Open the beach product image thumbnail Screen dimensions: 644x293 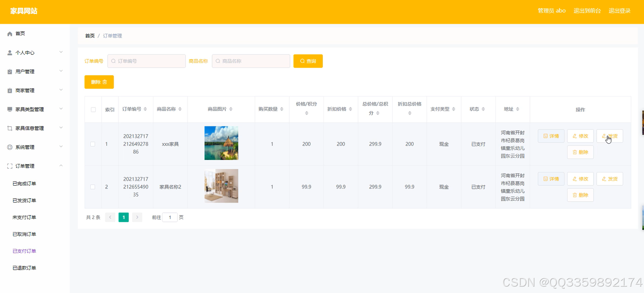pyautogui.click(x=221, y=143)
